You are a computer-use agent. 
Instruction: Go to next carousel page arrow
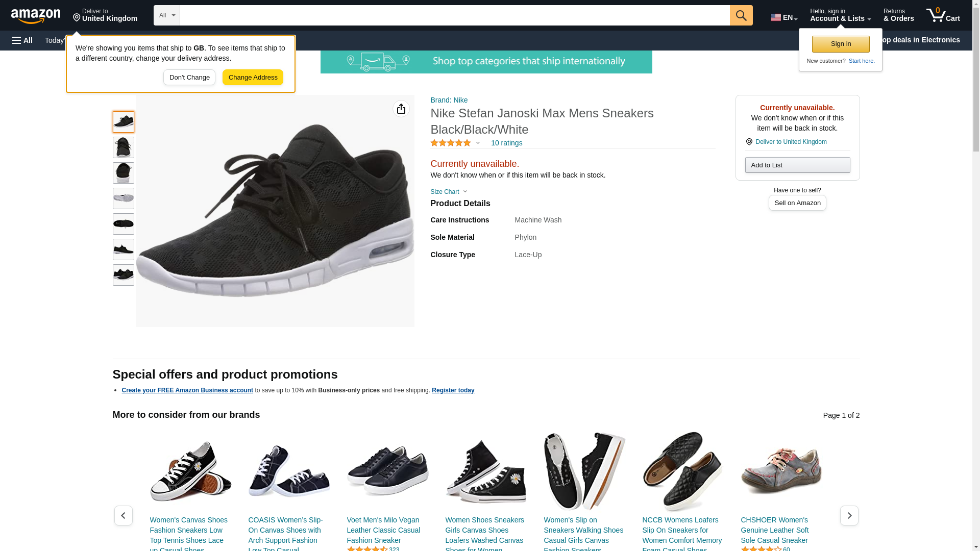[849, 515]
